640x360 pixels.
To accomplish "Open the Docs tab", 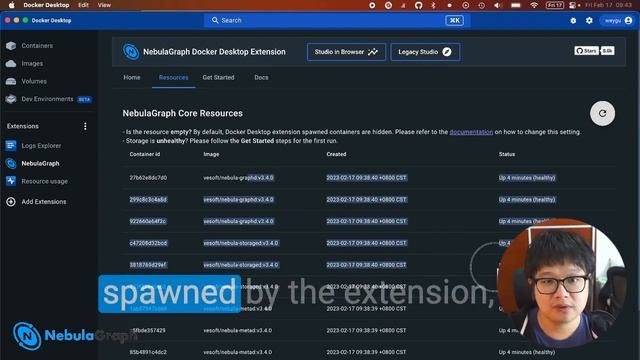I will coord(261,77).
